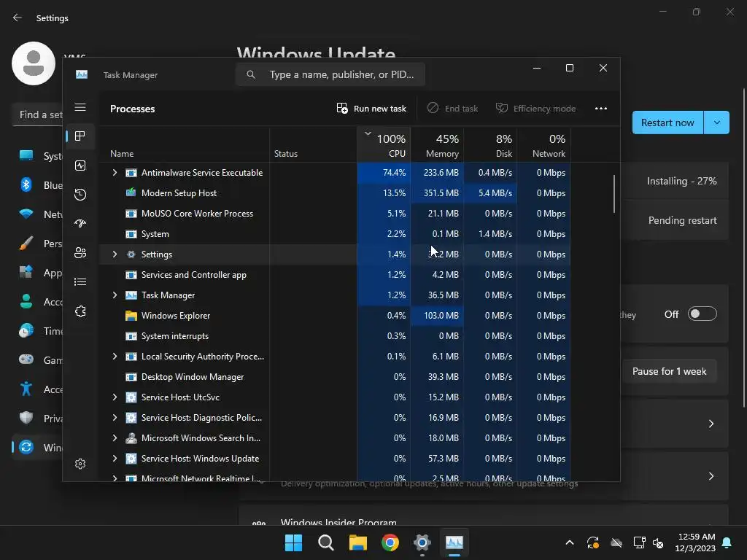747x560 pixels.
Task: Click Pause for 1 week button
Action: pyautogui.click(x=670, y=371)
